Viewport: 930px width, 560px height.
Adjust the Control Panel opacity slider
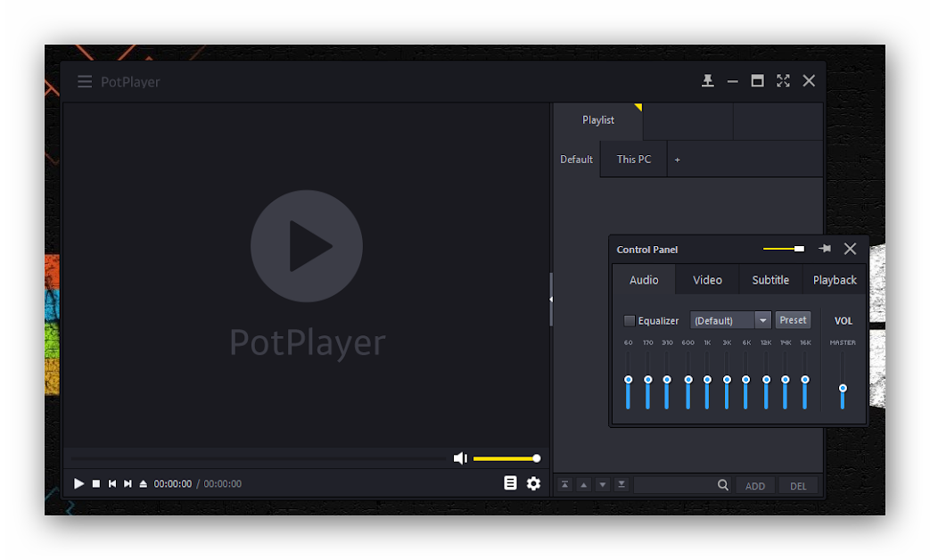[x=784, y=249]
